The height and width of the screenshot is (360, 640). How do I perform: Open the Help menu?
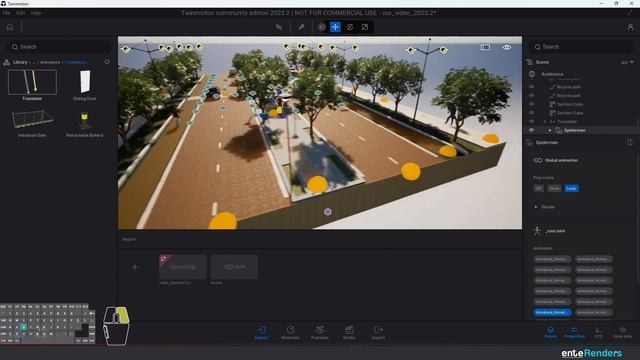36,13
